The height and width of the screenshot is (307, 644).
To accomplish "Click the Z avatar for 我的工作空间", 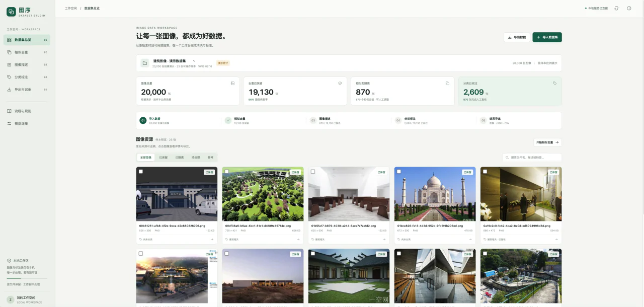I will click(11, 299).
